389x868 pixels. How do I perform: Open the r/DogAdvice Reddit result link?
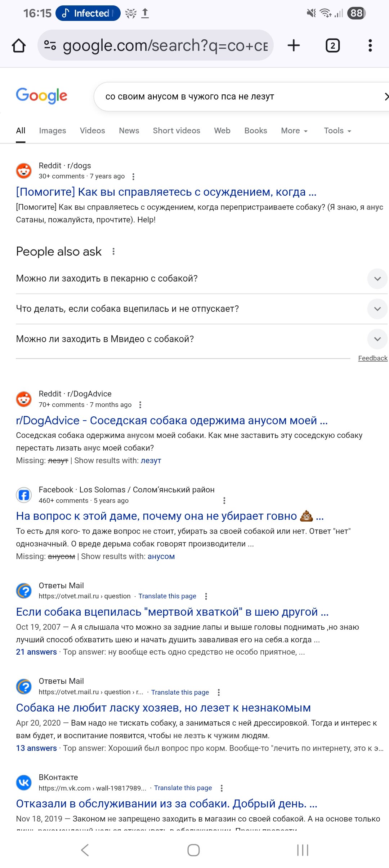click(172, 420)
